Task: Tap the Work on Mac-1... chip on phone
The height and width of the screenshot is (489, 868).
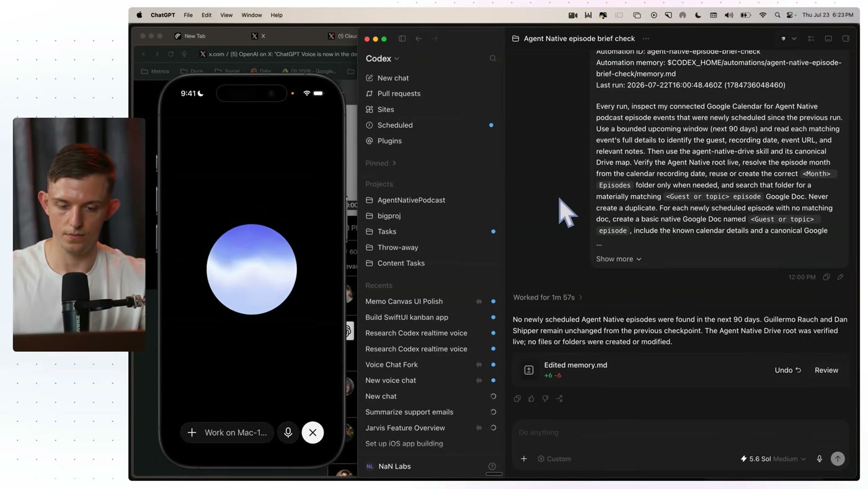Action: pos(236,433)
